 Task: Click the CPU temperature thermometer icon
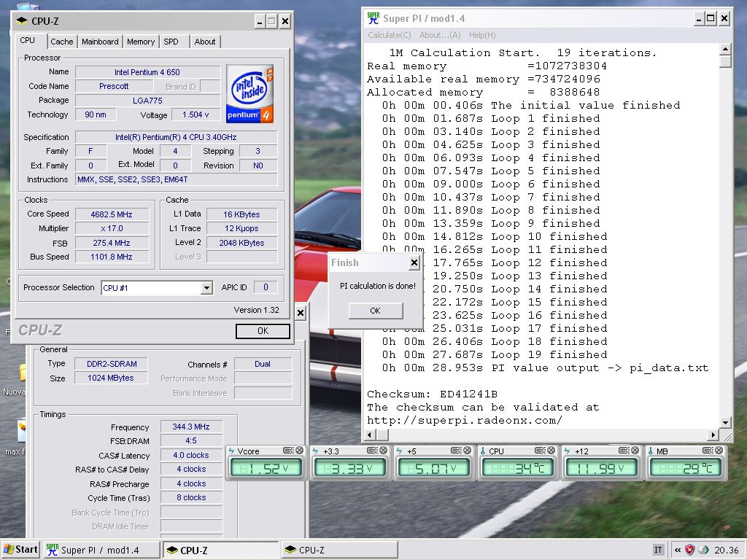coord(483,451)
